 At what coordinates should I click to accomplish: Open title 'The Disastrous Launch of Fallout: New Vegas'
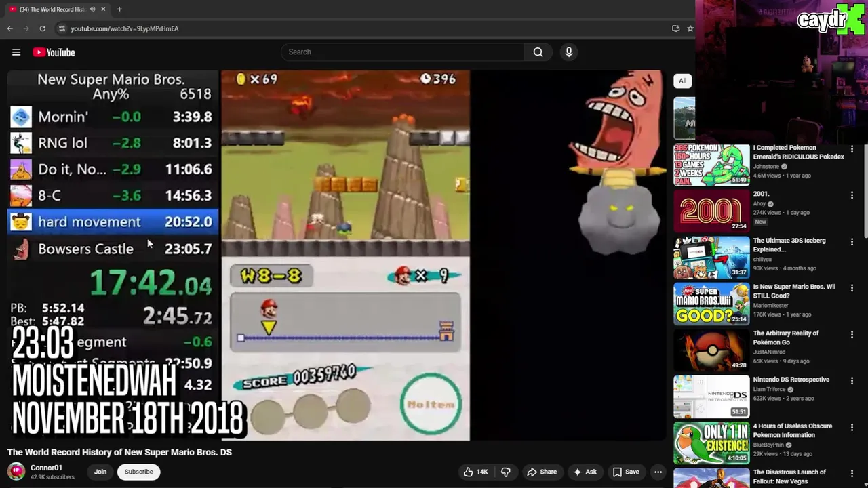click(x=789, y=476)
